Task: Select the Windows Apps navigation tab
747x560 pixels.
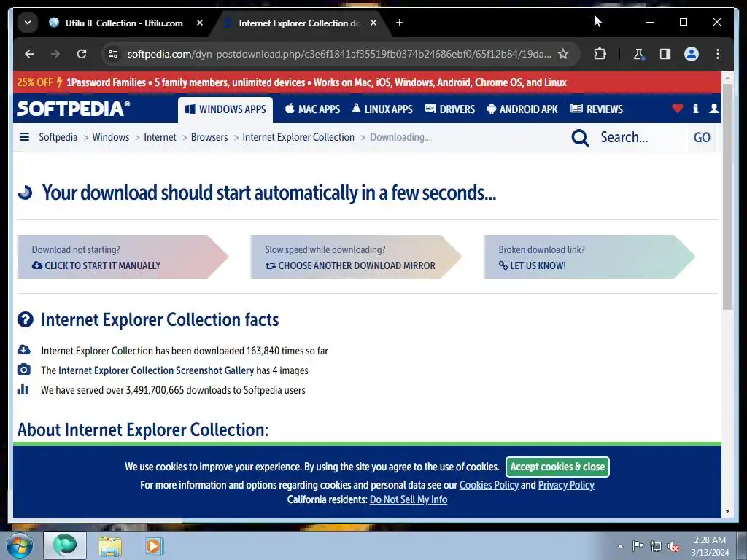Action: pos(225,109)
